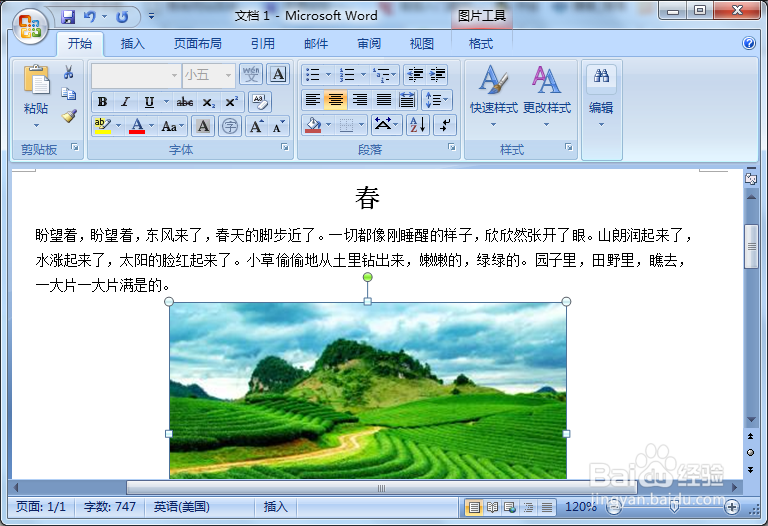Apply yellow highlight color swatch

(103, 126)
